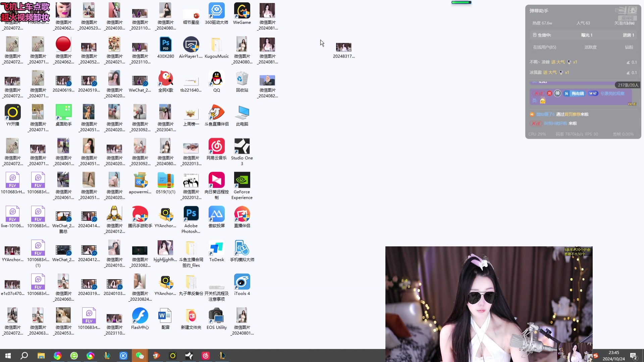The width and height of the screenshot is (644, 362).
Task: Open the notification center icon
Action: 634,356
